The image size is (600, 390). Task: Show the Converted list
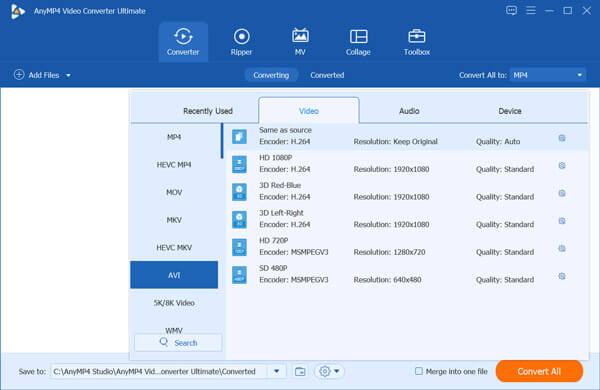[327, 75]
